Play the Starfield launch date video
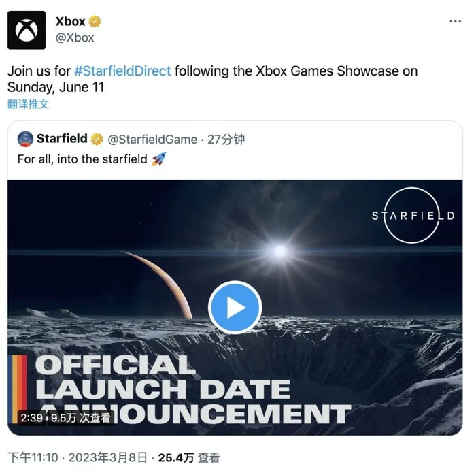This screenshot has width=476, height=473. [235, 307]
